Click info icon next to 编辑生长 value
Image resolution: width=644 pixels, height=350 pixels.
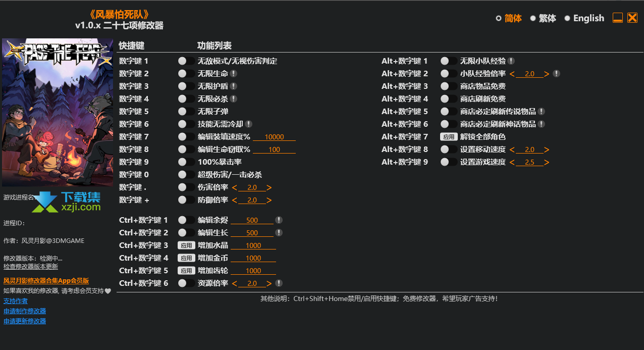[279, 233]
